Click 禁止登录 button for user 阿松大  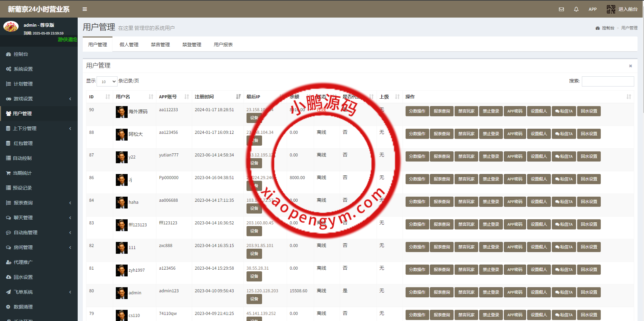491,134
